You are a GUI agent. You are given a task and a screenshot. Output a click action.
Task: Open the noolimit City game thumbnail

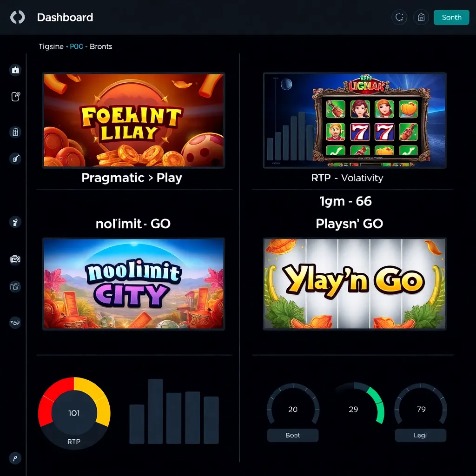coord(133,284)
